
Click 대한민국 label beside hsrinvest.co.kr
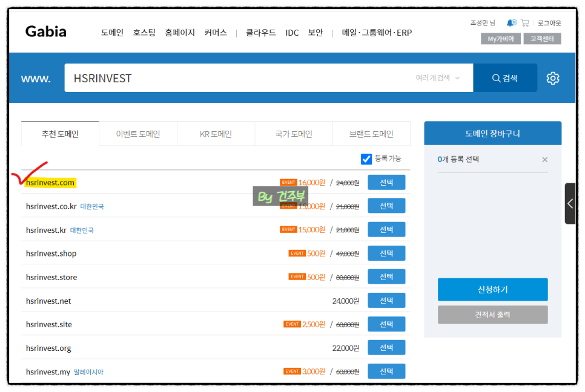tap(92, 207)
